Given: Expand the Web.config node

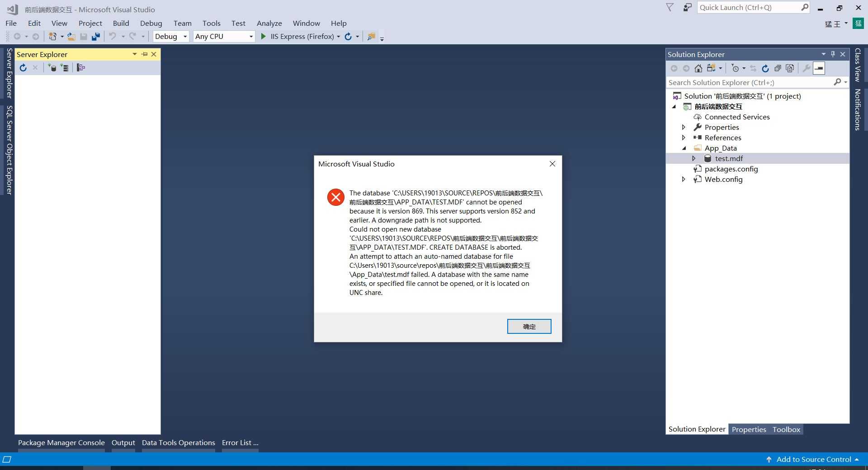Looking at the screenshot, I should [x=684, y=180].
